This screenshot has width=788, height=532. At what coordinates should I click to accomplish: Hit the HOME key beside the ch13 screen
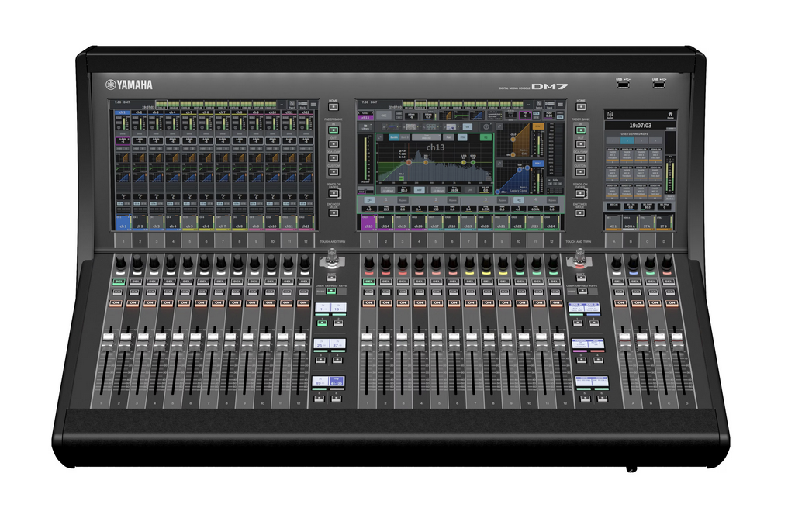point(581,107)
